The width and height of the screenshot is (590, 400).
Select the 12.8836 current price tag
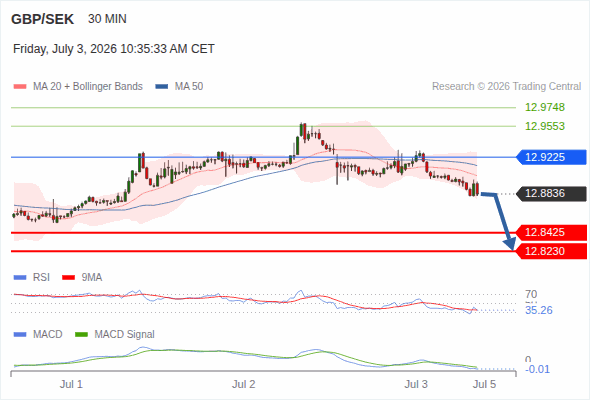pyautogui.click(x=551, y=193)
